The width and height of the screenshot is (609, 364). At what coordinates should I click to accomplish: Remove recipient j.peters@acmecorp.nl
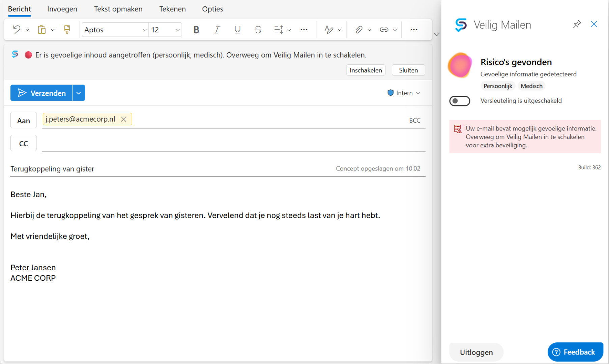(124, 119)
